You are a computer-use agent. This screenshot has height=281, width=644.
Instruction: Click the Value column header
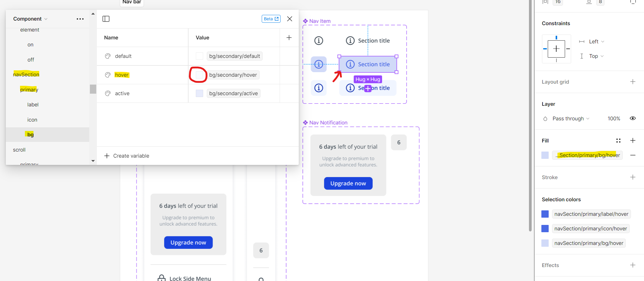(203, 38)
